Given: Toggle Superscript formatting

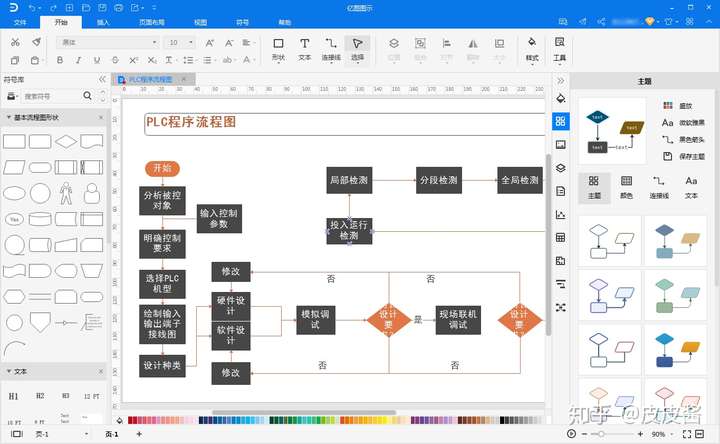Looking at the screenshot, I should [x=134, y=60].
